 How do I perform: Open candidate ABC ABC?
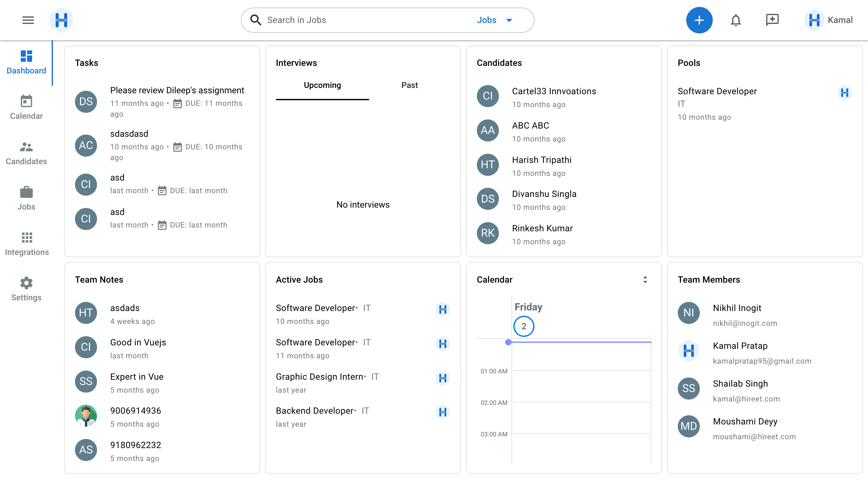[x=530, y=126]
